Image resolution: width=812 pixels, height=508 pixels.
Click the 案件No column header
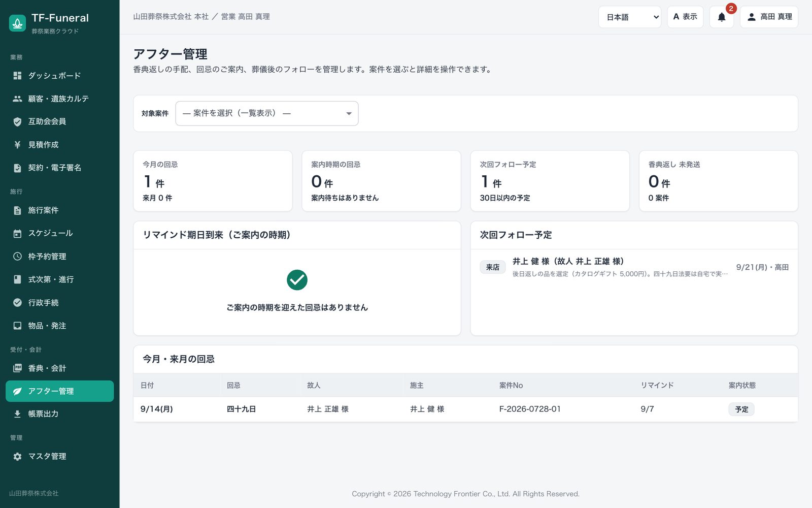pos(511,386)
